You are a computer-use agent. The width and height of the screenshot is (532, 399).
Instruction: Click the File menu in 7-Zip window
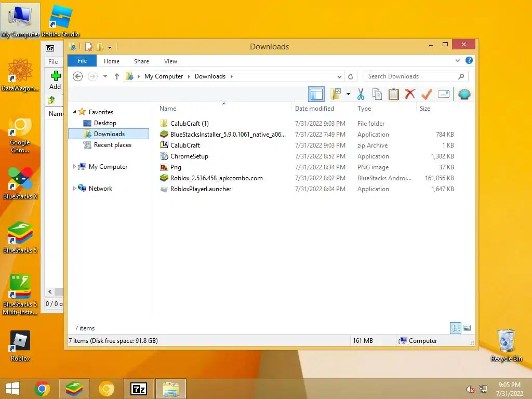pos(53,62)
